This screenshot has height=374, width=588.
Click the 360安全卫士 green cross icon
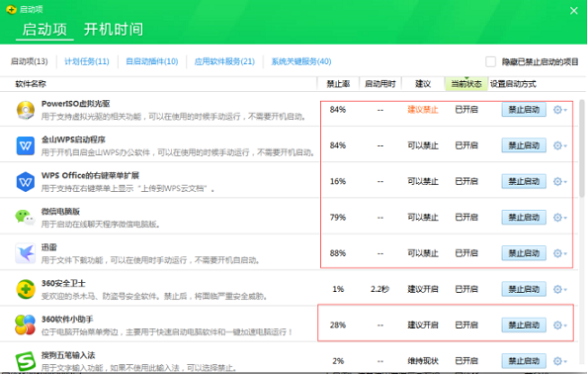click(26, 289)
